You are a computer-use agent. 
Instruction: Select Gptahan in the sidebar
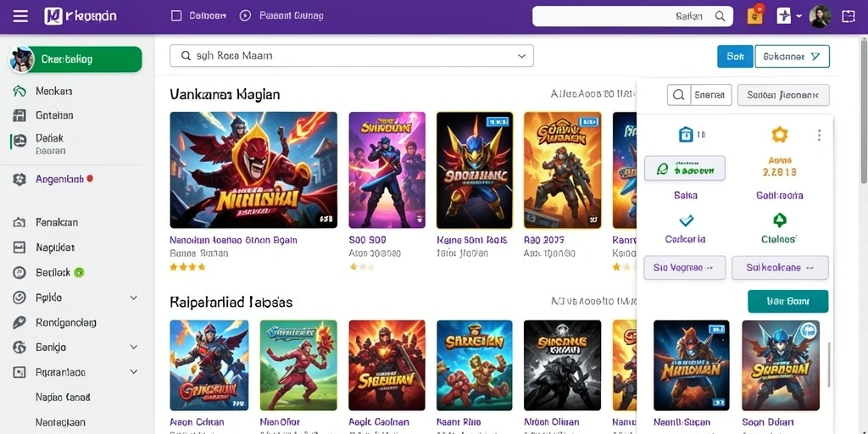[x=54, y=115]
